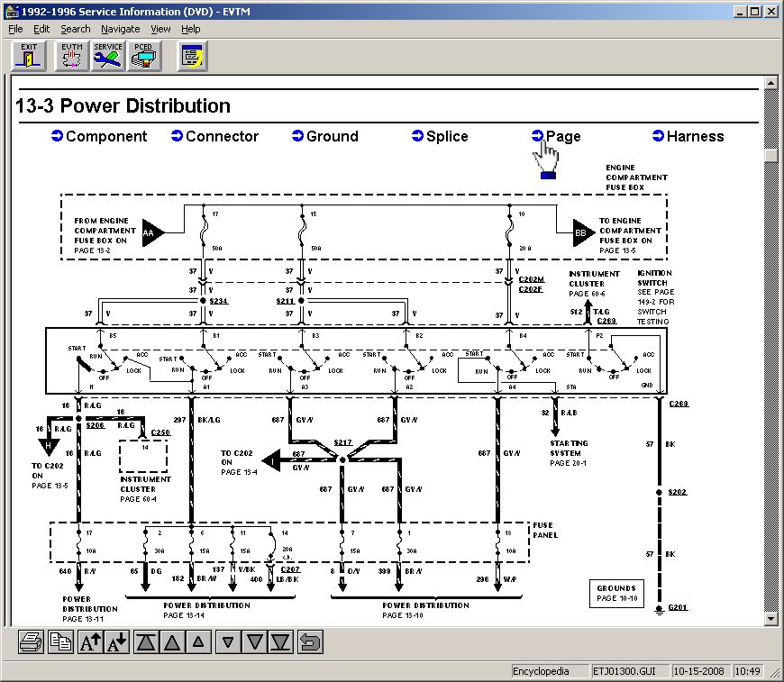Click the AA triangle page reference
This screenshot has width=784, height=682.
point(153,232)
